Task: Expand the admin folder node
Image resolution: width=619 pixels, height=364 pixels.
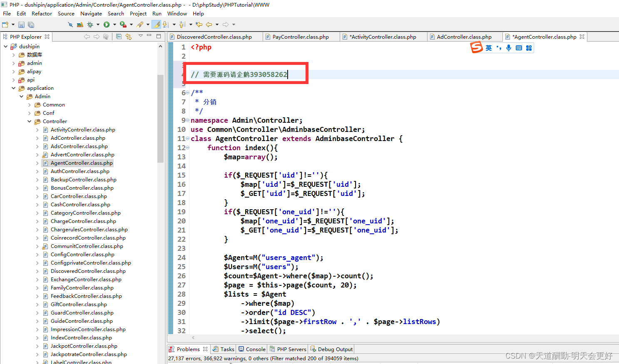Action: tap(13, 63)
